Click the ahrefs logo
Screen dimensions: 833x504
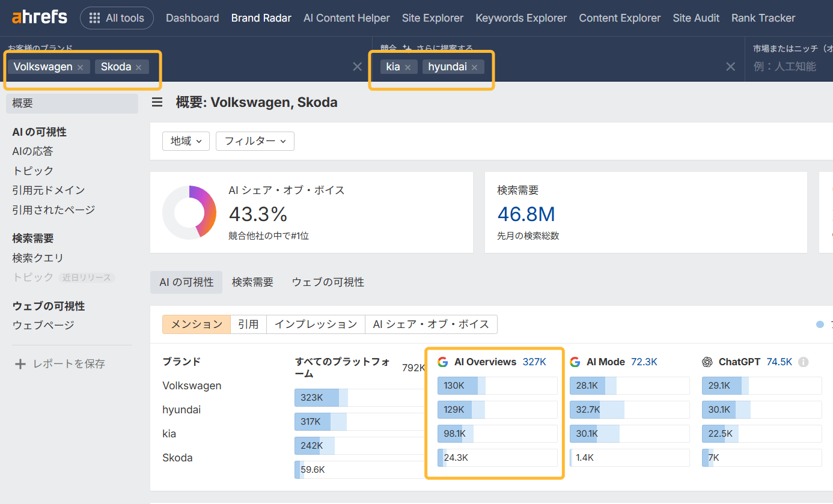tap(38, 17)
